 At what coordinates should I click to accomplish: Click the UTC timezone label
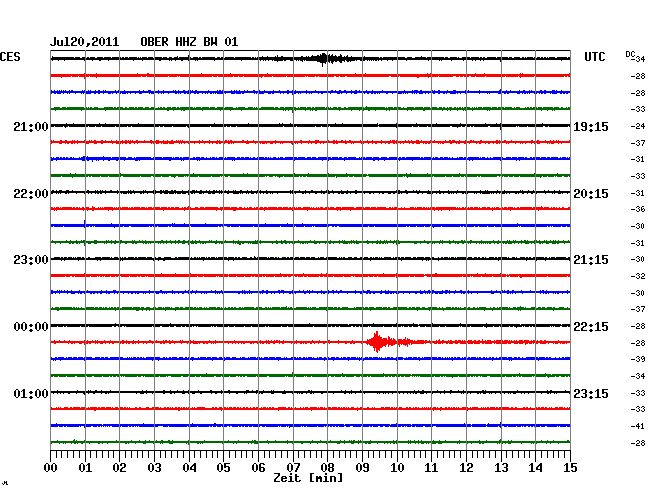click(x=594, y=57)
